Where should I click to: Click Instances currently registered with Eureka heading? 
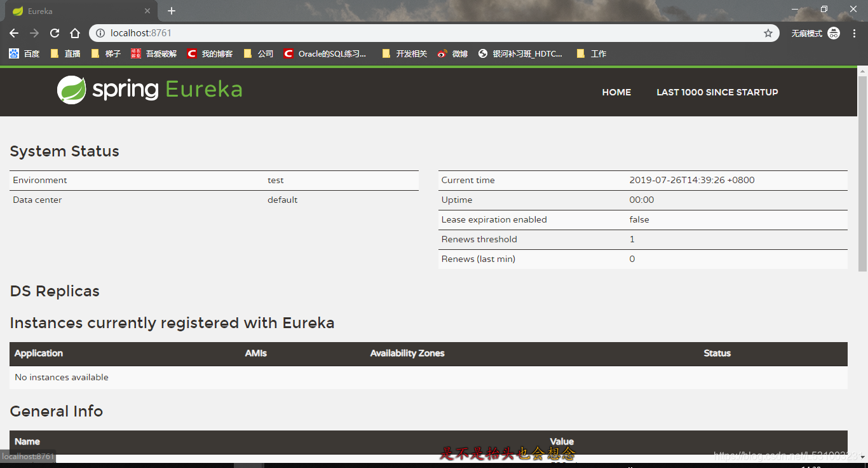[172, 323]
